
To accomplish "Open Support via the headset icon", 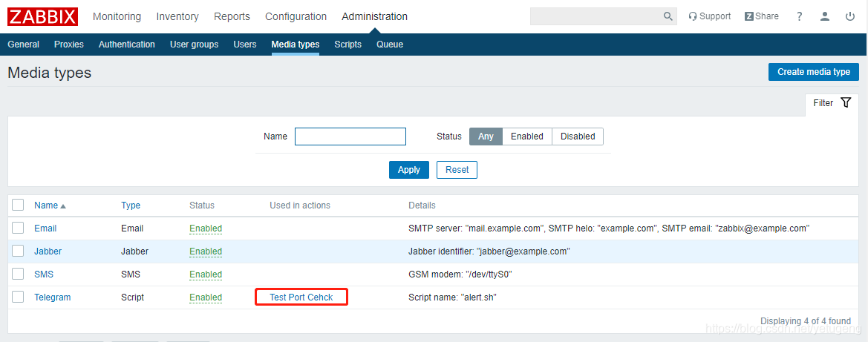I will [693, 16].
